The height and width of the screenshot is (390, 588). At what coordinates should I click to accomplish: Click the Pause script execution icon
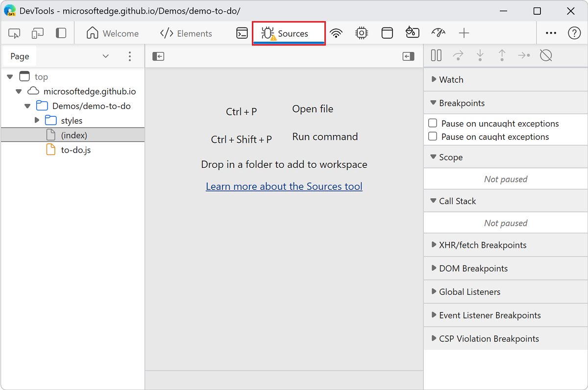(436, 56)
